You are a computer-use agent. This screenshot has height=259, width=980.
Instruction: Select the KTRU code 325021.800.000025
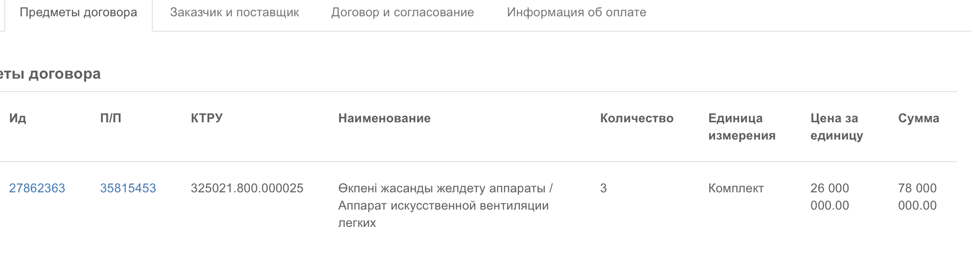247,188
